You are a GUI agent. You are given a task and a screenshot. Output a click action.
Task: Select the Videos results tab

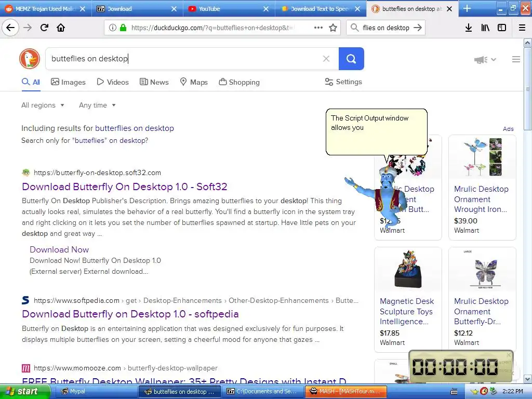tap(113, 82)
